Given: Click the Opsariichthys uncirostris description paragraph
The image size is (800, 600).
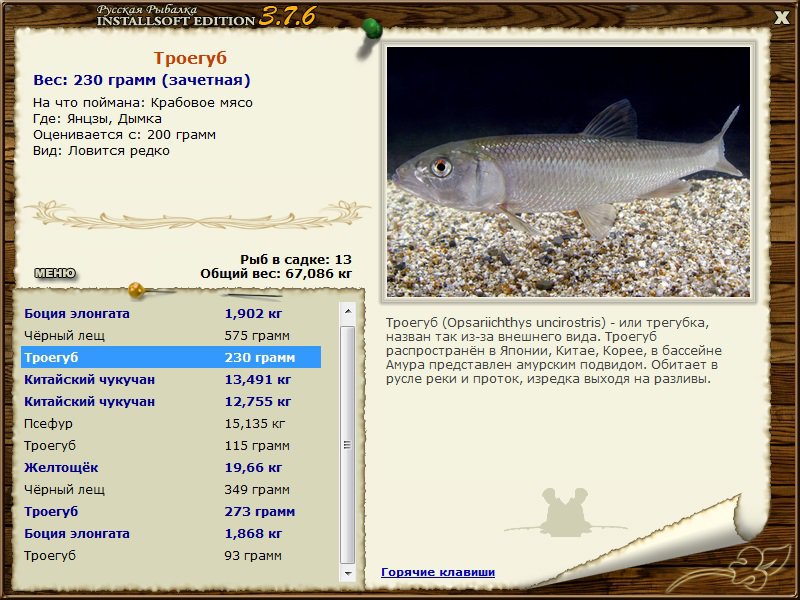Looking at the screenshot, I should pyautogui.click(x=554, y=351).
